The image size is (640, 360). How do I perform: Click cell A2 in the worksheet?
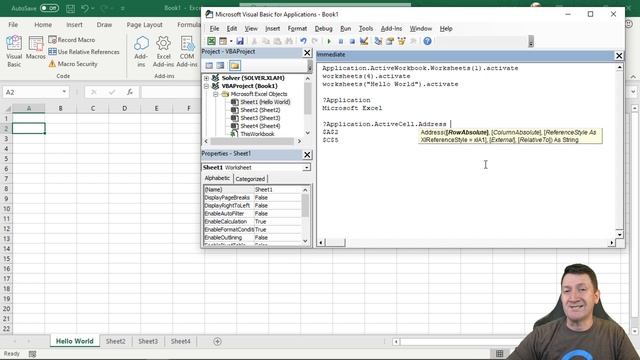pyautogui.click(x=29, y=128)
